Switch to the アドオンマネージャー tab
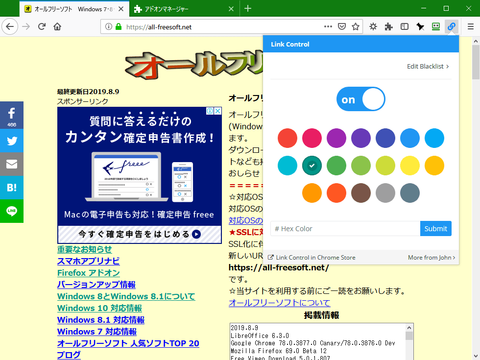 coord(183,9)
